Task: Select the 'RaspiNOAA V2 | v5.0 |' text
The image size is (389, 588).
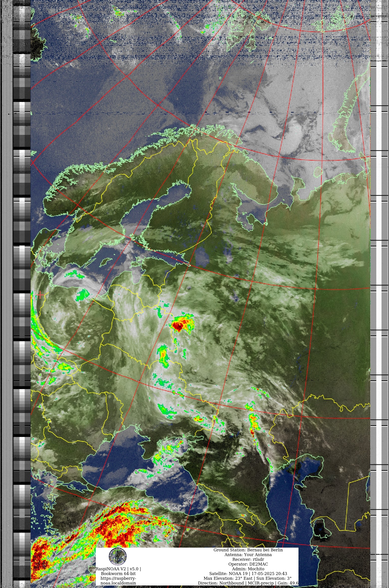Action: [x=118, y=569]
